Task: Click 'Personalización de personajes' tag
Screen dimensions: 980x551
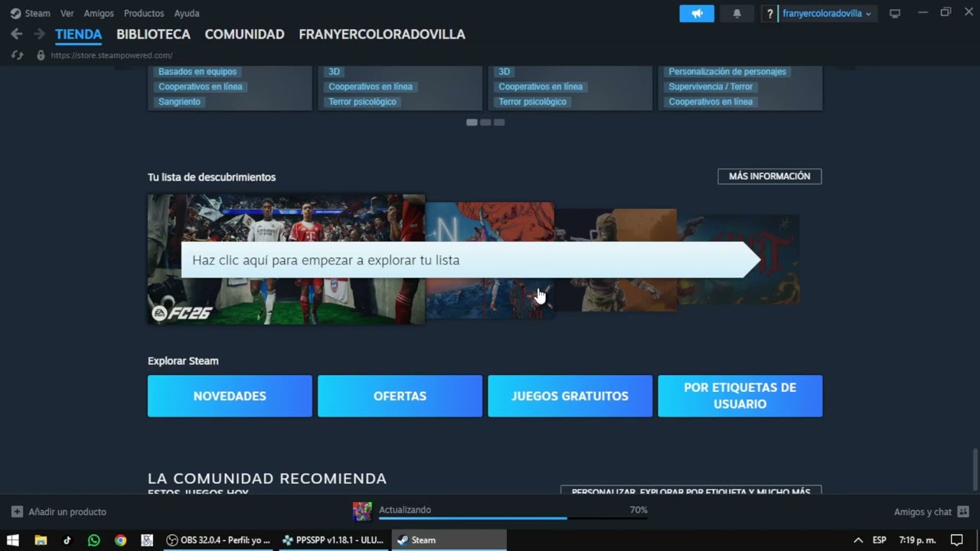Action: pyautogui.click(x=727, y=71)
